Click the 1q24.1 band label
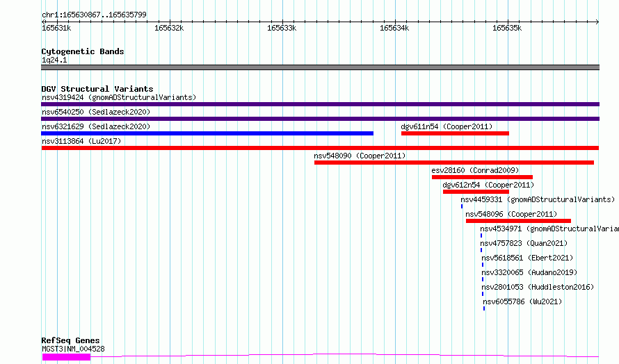This screenshot has height=364, width=619. tap(54, 60)
